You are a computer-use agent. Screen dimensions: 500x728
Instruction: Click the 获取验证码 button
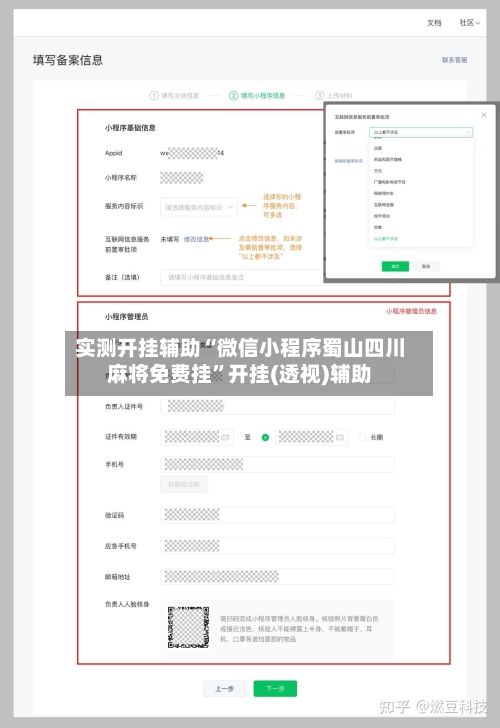pyautogui.click(x=184, y=484)
